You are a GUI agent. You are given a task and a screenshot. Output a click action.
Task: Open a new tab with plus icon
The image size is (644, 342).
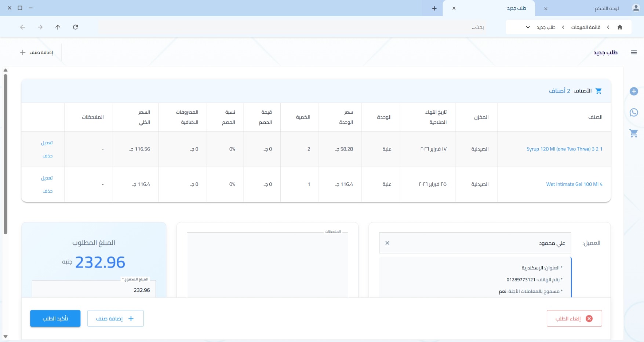pos(434,8)
